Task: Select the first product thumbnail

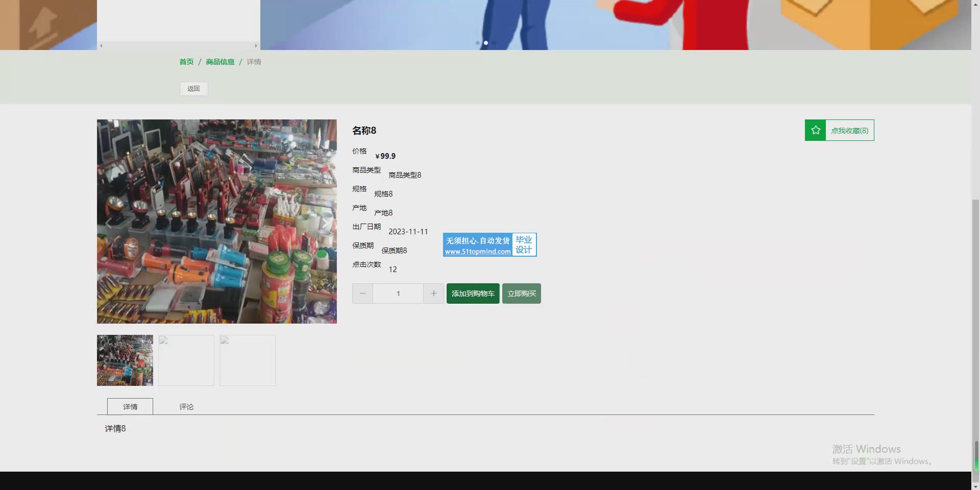Action: click(125, 360)
